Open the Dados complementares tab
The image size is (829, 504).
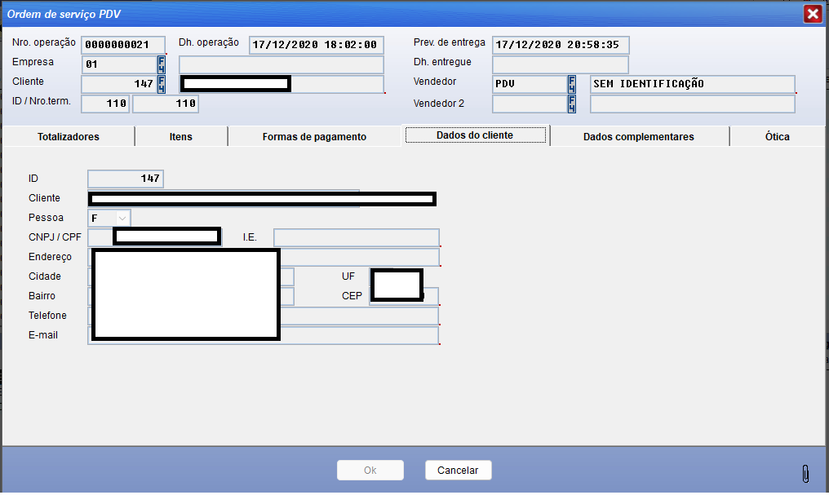click(x=639, y=137)
